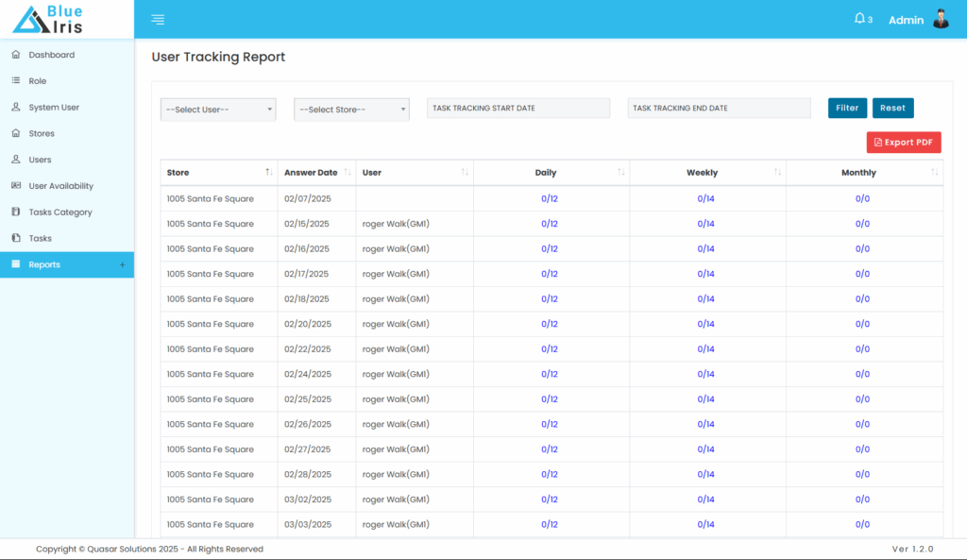Toggle the hamburger sidebar menu icon
Image resolution: width=967 pixels, height=560 pixels.
[158, 19]
